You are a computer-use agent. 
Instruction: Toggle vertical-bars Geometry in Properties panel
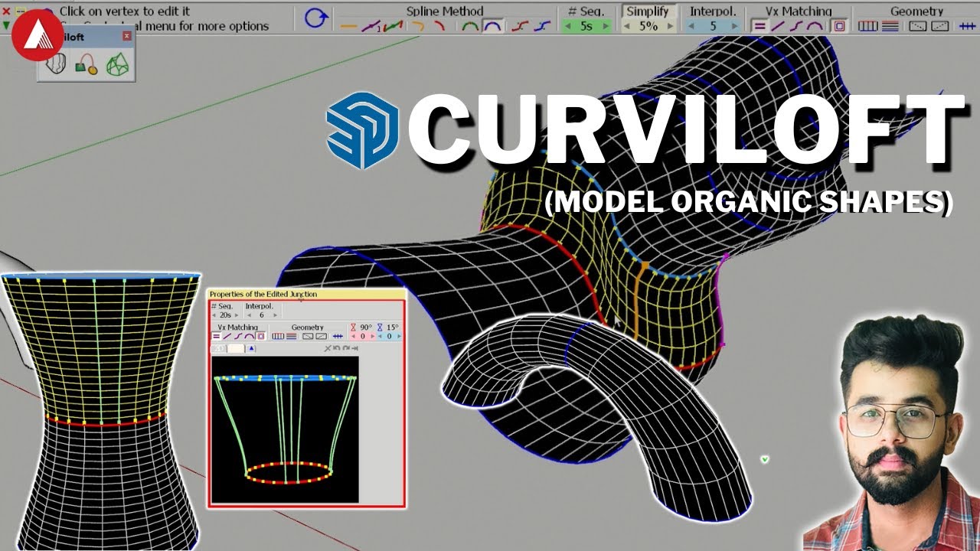point(278,337)
